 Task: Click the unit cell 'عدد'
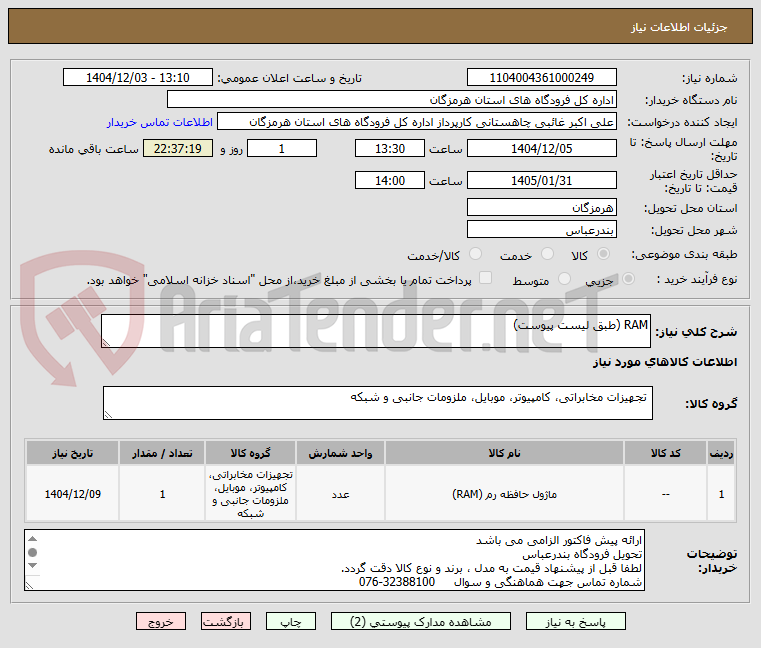click(340, 494)
